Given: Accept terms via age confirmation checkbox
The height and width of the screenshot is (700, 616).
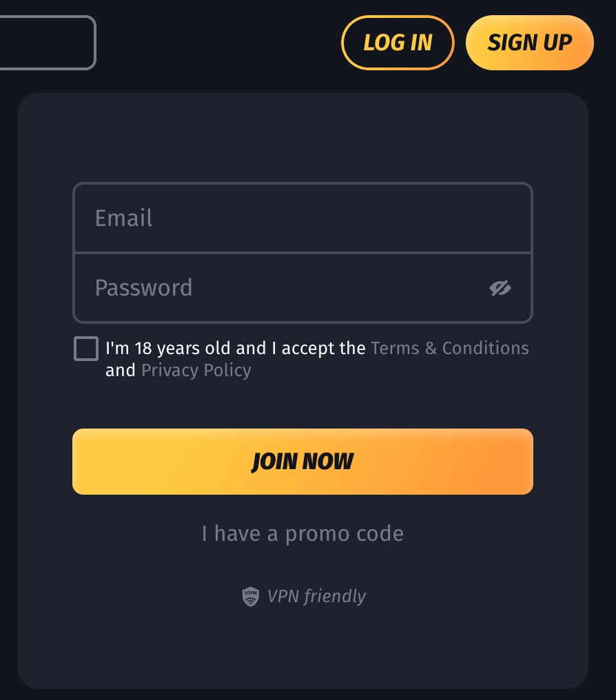Looking at the screenshot, I should (x=86, y=349).
